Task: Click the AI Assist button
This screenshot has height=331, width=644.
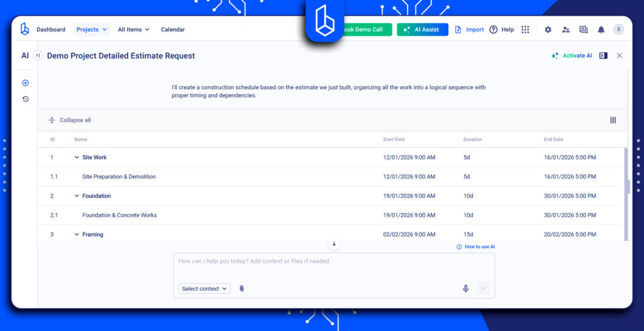Action: coord(422,30)
